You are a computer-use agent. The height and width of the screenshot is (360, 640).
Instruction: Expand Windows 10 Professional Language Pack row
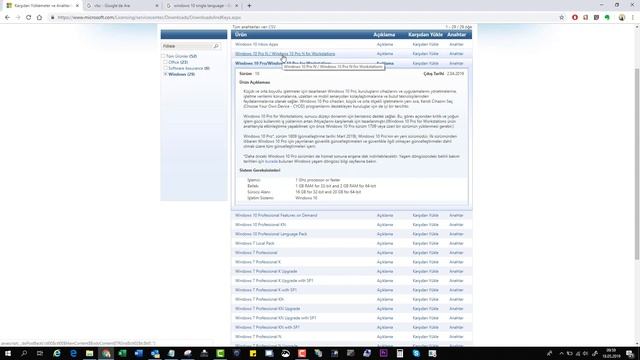click(271, 234)
